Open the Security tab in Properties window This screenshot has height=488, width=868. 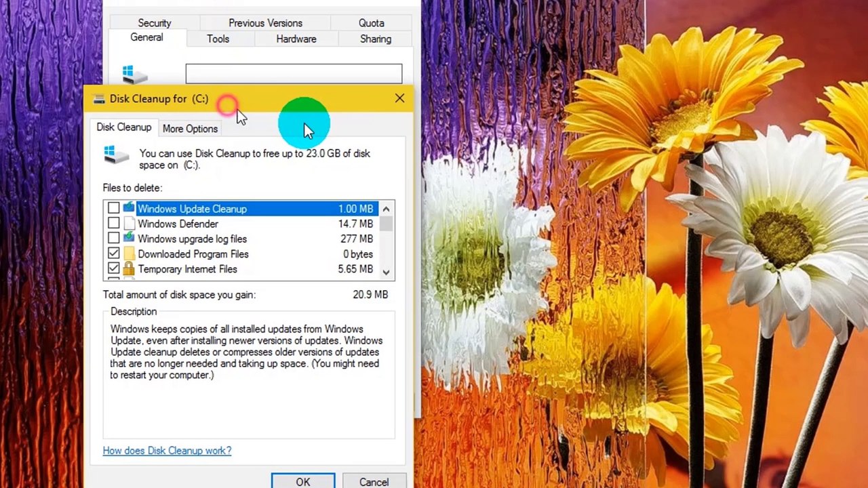(x=155, y=23)
